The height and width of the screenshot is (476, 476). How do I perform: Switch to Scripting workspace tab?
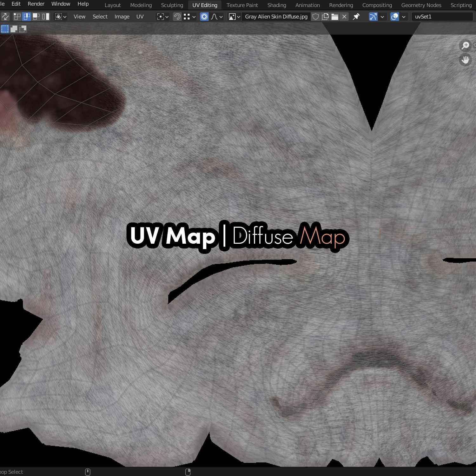[461, 5]
